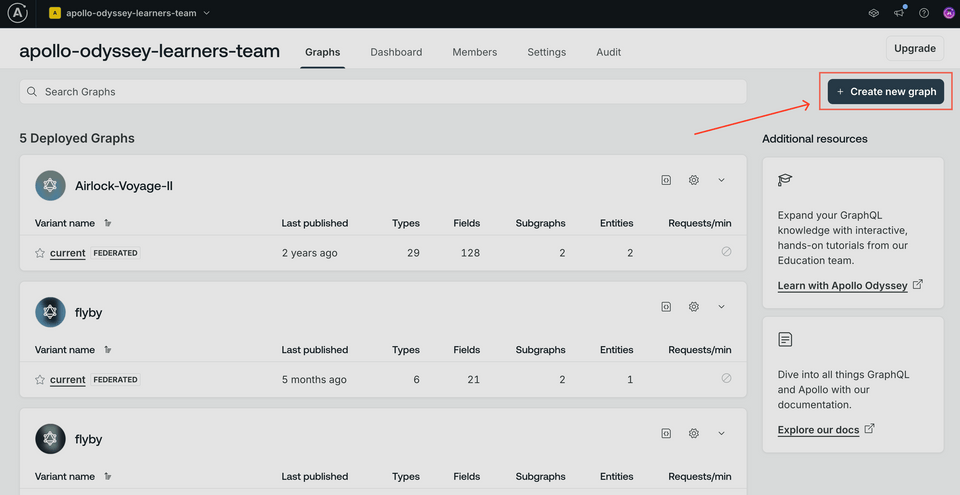Open Explorer icon on flyby 21-fields card

(x=666, y=307)
